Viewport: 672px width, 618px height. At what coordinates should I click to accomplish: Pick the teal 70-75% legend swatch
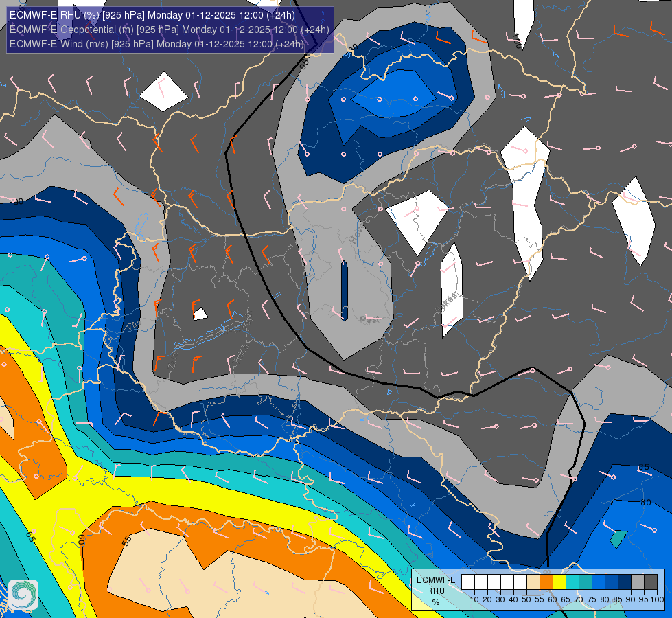(586, 582)
